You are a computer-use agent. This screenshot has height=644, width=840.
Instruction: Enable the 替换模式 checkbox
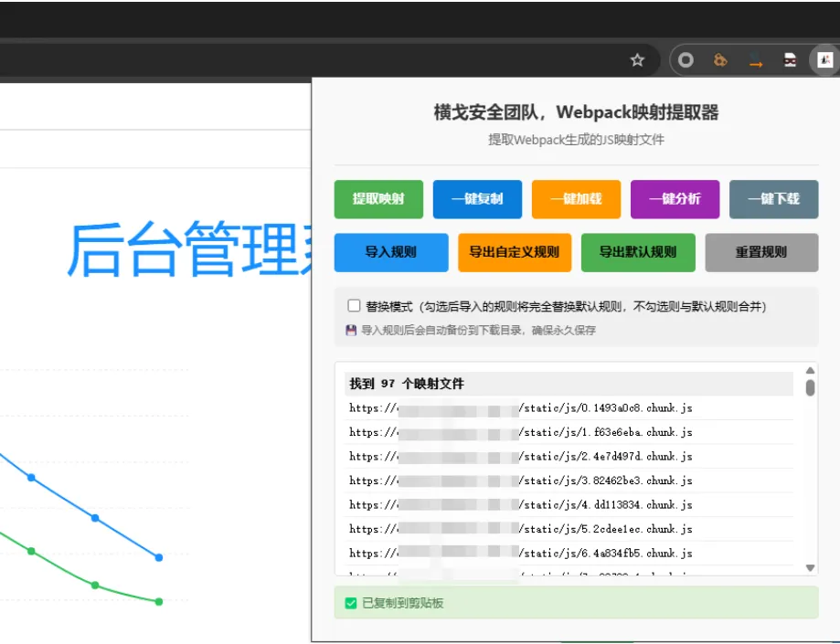click(354, 306)
